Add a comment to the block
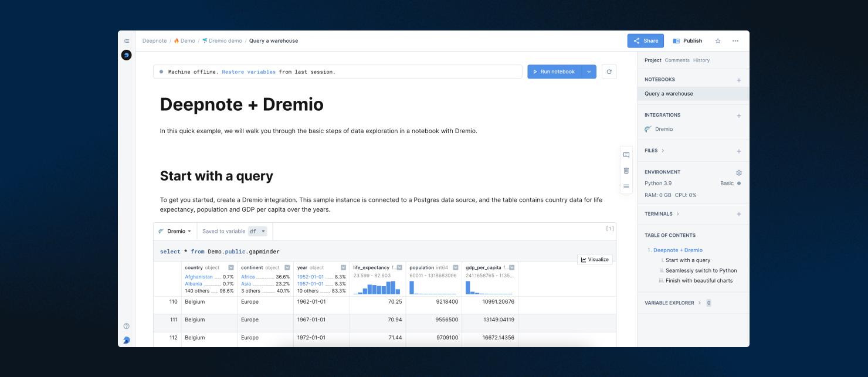The width and height of the screenshot is (868, 377). point(626,155)
